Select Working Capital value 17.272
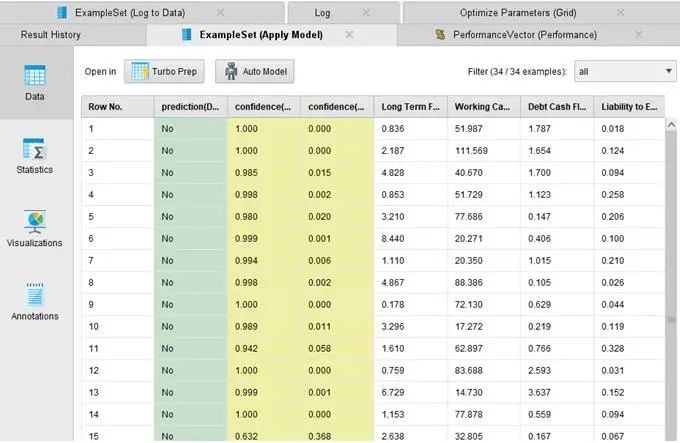Image resolution: width=680 pixels, height=443 pixels. (x=468, y=326)
